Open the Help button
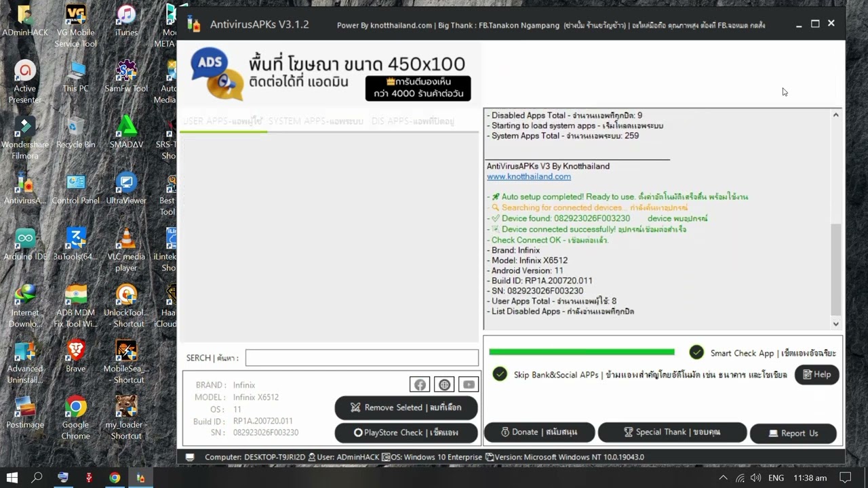Viewport: 868px width, 488px height. coord(816,374)
